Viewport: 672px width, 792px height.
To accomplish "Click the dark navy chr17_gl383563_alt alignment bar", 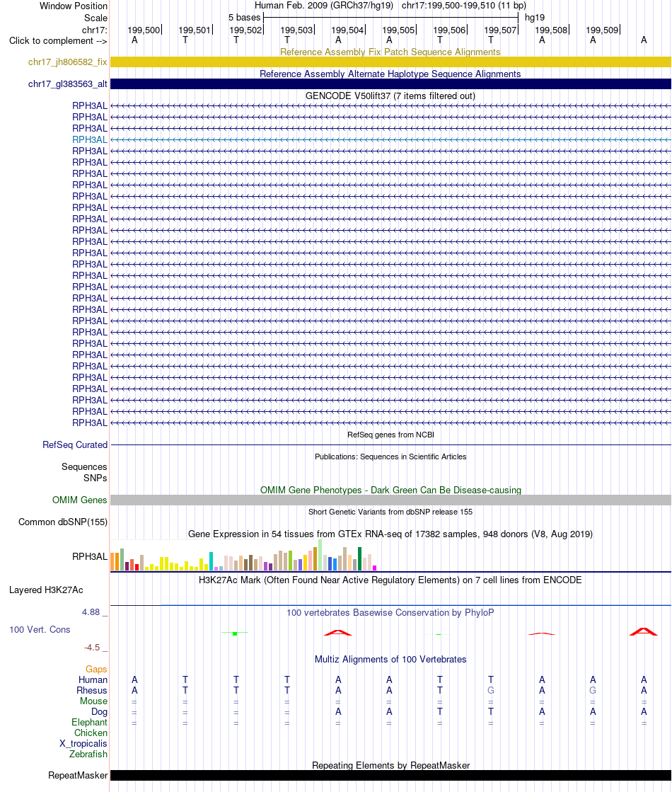I will pos(390,84).
